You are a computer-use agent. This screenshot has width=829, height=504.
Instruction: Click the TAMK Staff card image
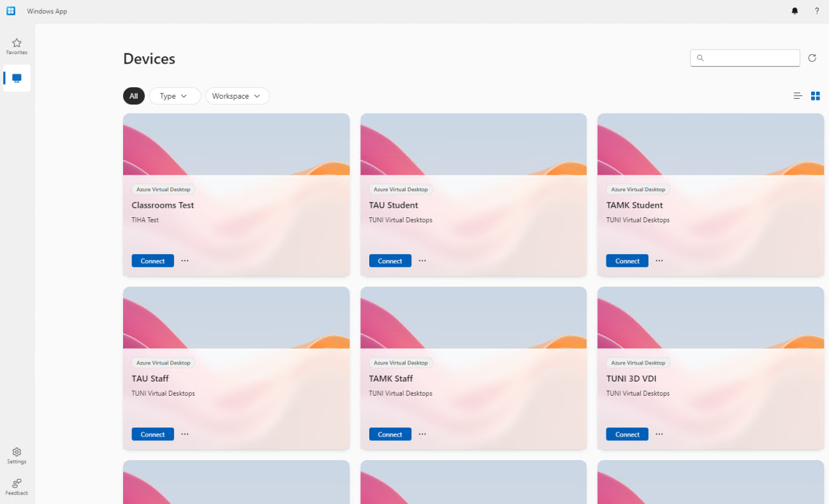pyautogui.click(x=473, y=318)
